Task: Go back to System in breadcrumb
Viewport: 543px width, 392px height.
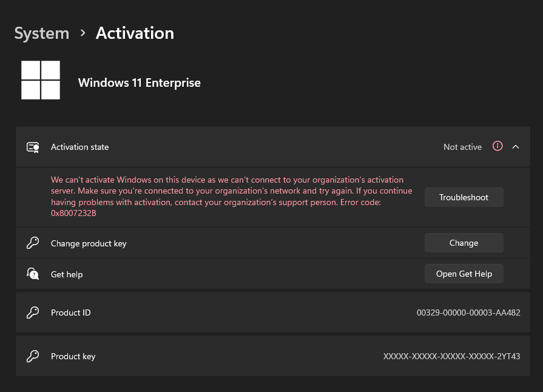Action: tap(42, 33)
